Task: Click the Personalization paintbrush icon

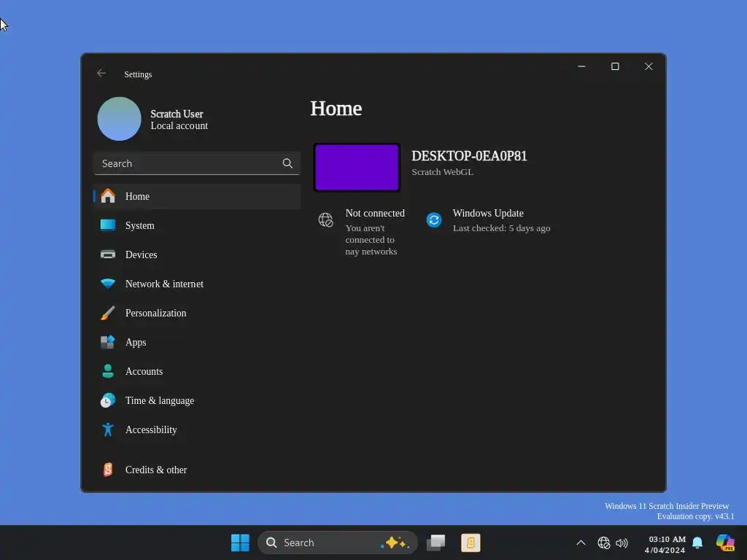Action: tap(108, 313)
